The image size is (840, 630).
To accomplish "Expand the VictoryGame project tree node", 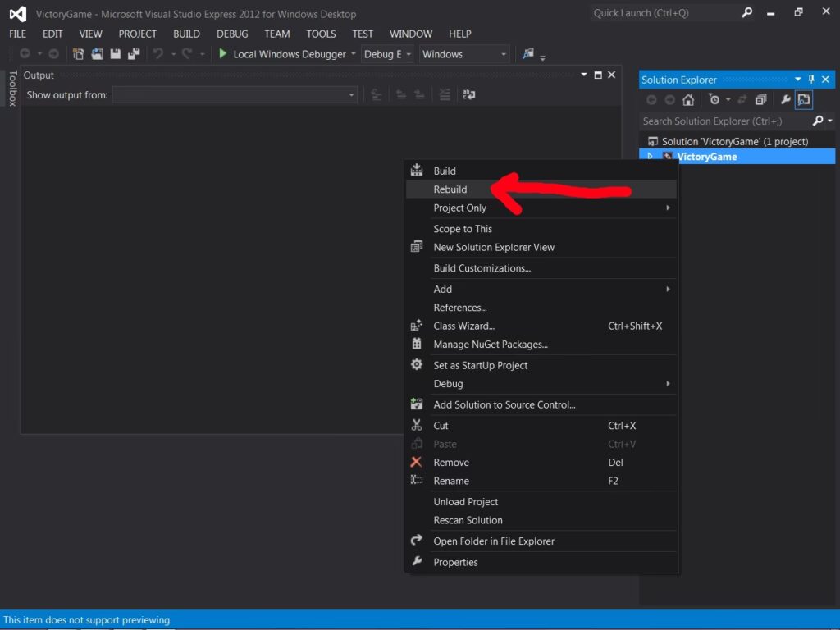I will click(651, 157).
